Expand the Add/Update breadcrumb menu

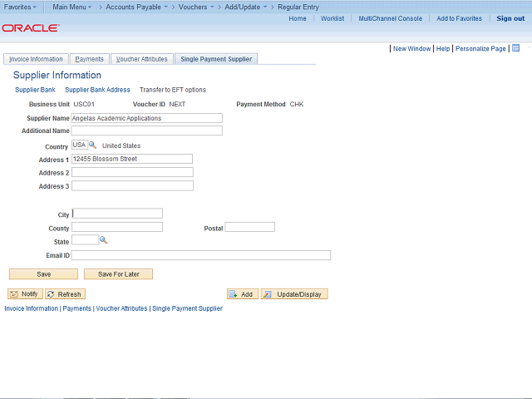pyautogui.click(x=246, y=7)
